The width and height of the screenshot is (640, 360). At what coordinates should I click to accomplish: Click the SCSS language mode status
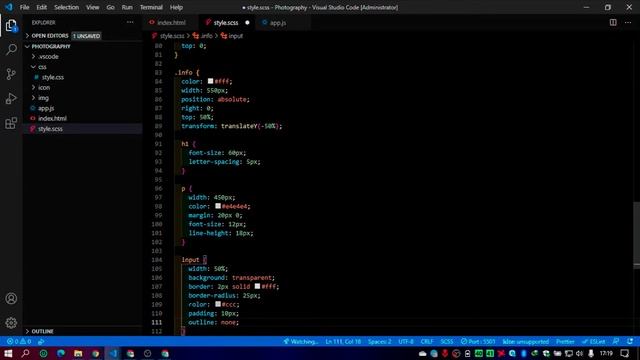[x=447, y=342]
